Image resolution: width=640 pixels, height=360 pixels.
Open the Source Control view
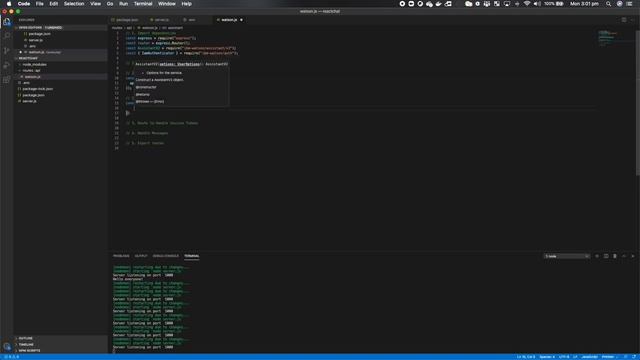tap(7, 51)
